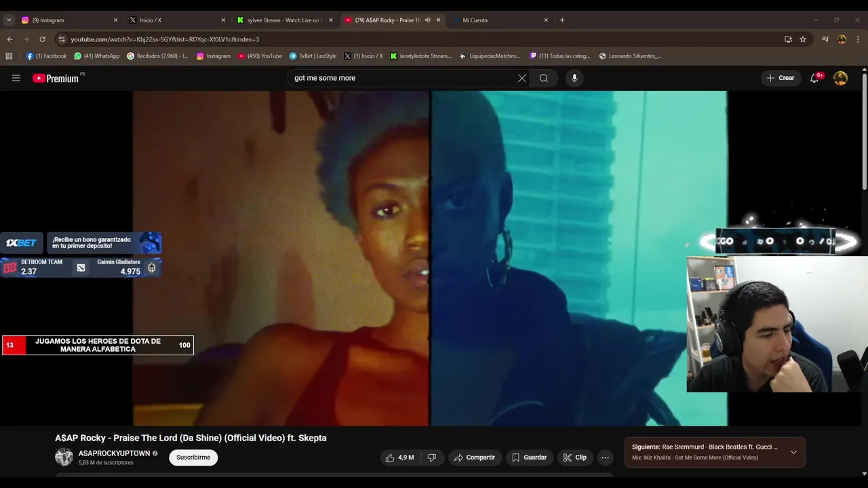Go to YouTube Premium home logo
This screenshot has height=488, width=868.
[x=56, y=78]
